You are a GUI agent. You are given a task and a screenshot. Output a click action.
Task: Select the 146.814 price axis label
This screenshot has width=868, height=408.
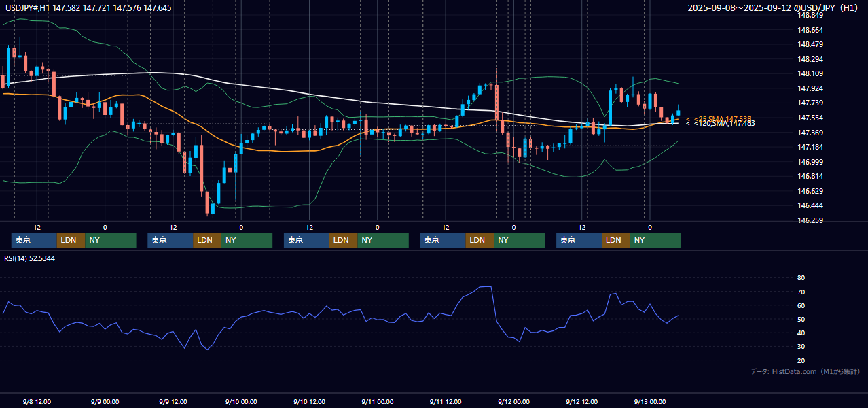point(810,177)
